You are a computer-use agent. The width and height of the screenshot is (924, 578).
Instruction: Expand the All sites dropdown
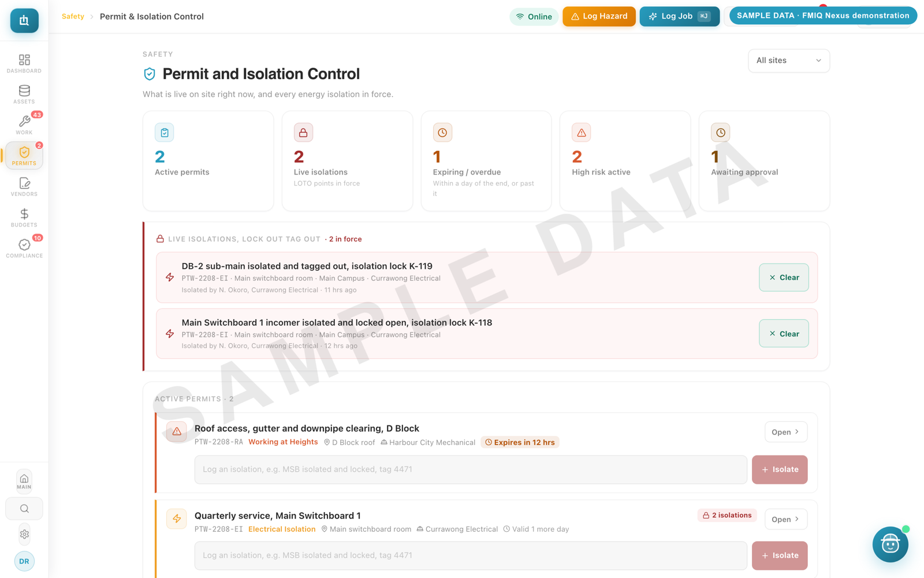(789, 61)
